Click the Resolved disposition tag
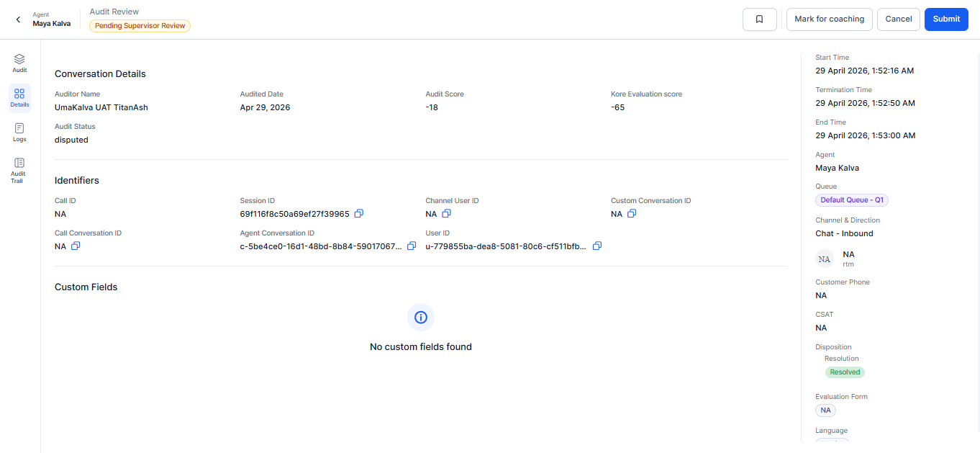This screenshot has width=980, height=453. (x=845, y=372)
